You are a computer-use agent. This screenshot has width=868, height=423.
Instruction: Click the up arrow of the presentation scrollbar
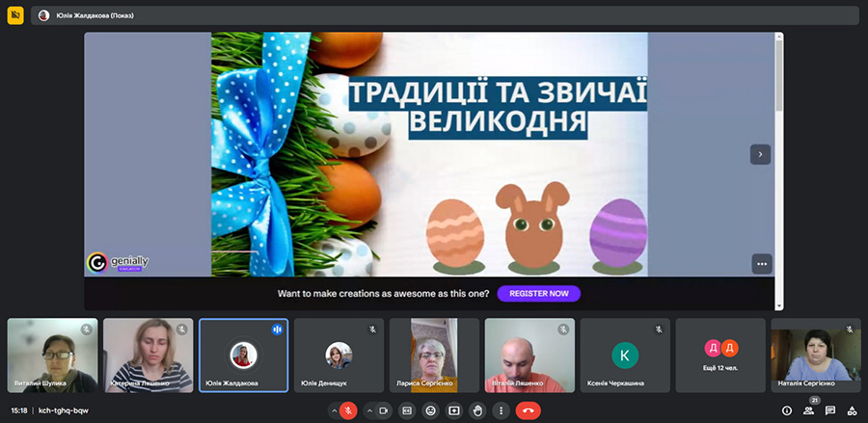coord(779,37)
